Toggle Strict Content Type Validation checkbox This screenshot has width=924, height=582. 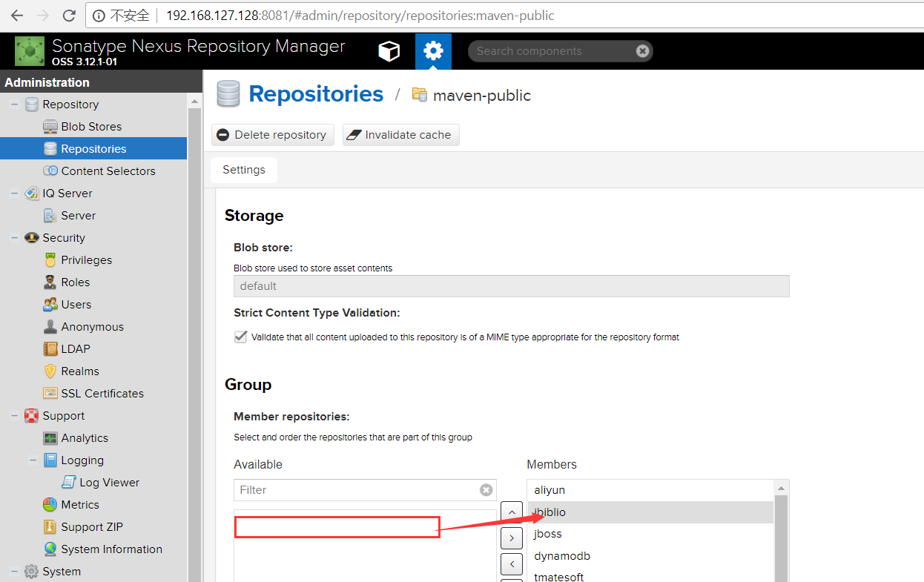point(240,337)
